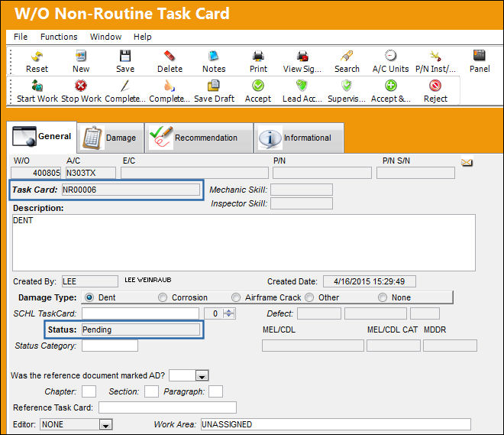Click the Start Work icon
This screenshot has height=435, width=504.
click(x=37, y=86)
